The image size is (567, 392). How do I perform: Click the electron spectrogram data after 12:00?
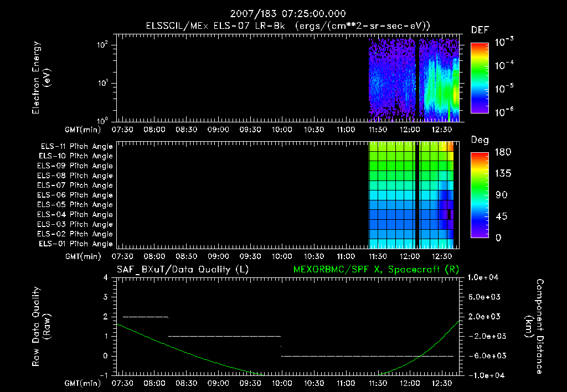coord(439,80)
